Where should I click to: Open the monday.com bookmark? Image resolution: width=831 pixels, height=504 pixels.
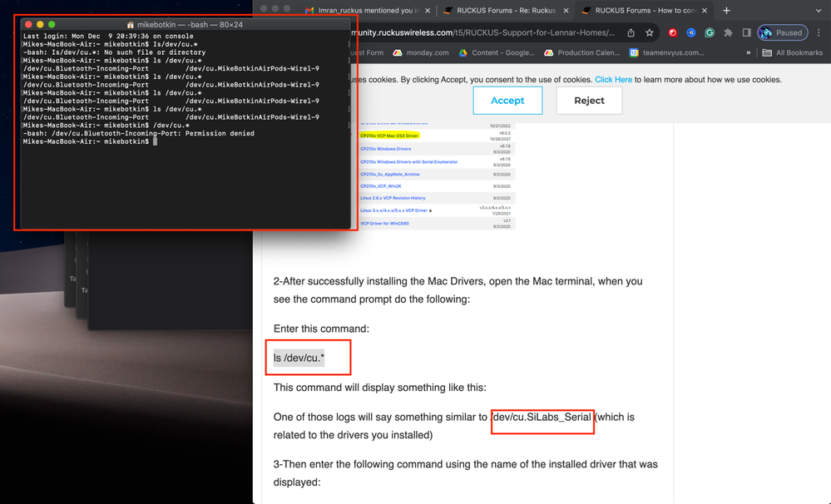428,52
